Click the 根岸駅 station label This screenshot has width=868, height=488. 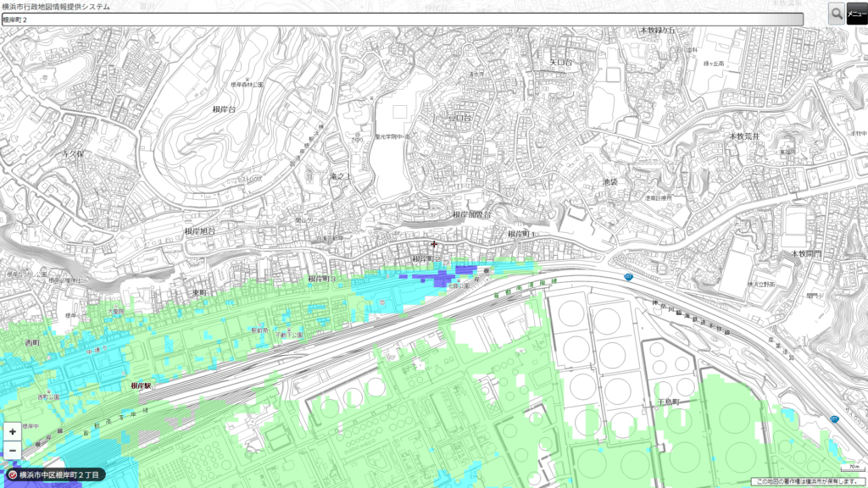pyautogui.click(x=141, y=385)
